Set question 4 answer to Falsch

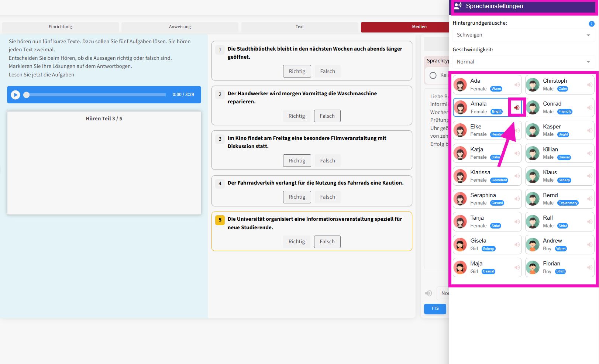[x=327, y=197]
